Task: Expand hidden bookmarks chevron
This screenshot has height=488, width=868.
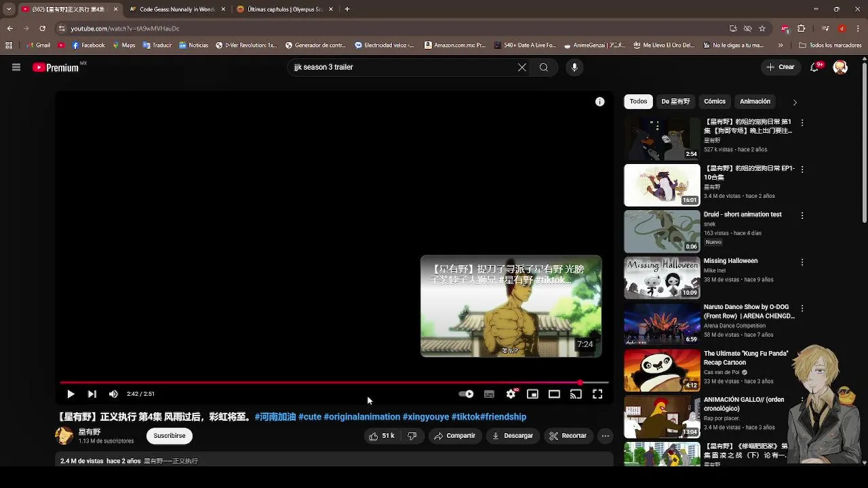Action: [781, 45]
